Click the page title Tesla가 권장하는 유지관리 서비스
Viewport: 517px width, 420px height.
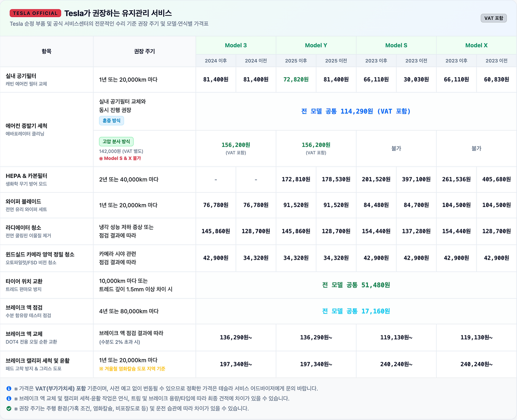pyautogui.click(x=118, y=13)
